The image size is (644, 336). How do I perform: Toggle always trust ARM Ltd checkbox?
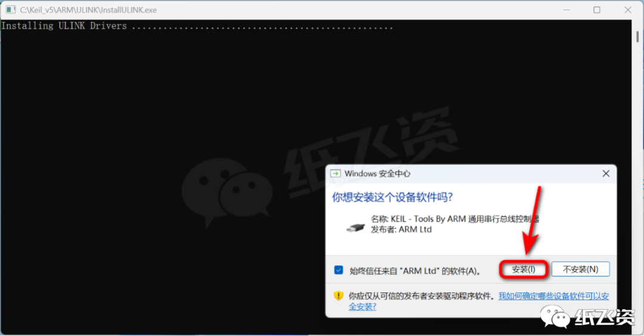[339, 270]
